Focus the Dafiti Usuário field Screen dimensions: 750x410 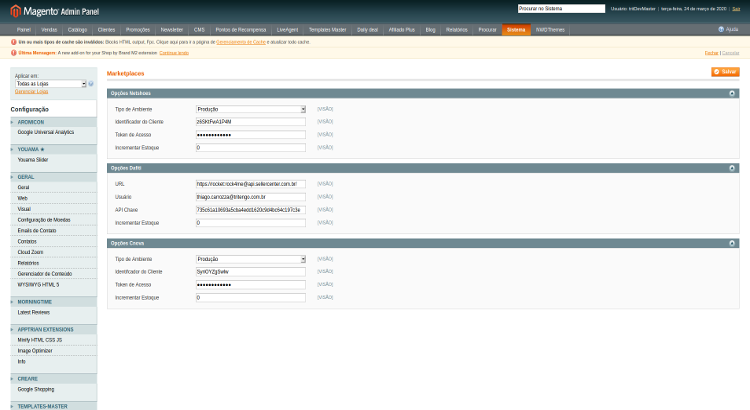(251, 197)
